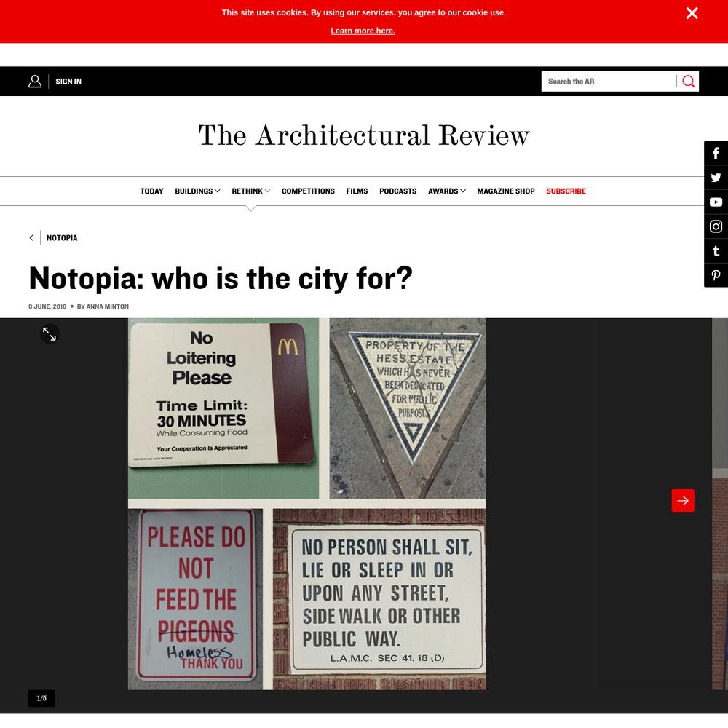This screenshot has height=728, width=728.
Task: Go to the next gallery image
Action: (x=683, y=501)
